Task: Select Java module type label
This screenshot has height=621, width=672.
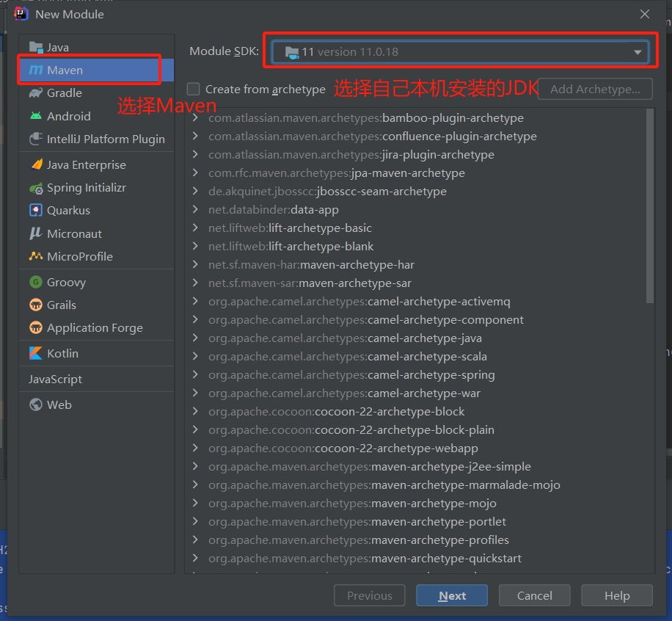Action: pos(58,47)
